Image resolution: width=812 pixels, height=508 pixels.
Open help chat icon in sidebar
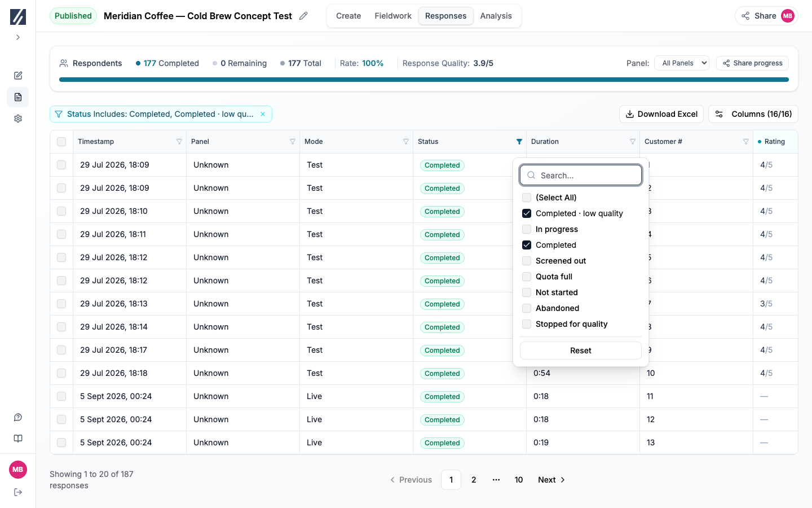coord(18,418)
